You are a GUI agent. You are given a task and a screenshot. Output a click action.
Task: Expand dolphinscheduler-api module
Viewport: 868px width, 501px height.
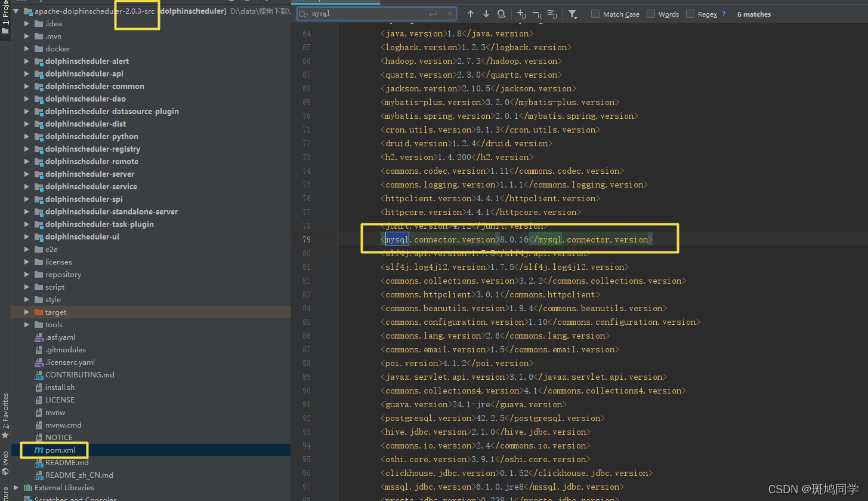[x=26, y=74]
